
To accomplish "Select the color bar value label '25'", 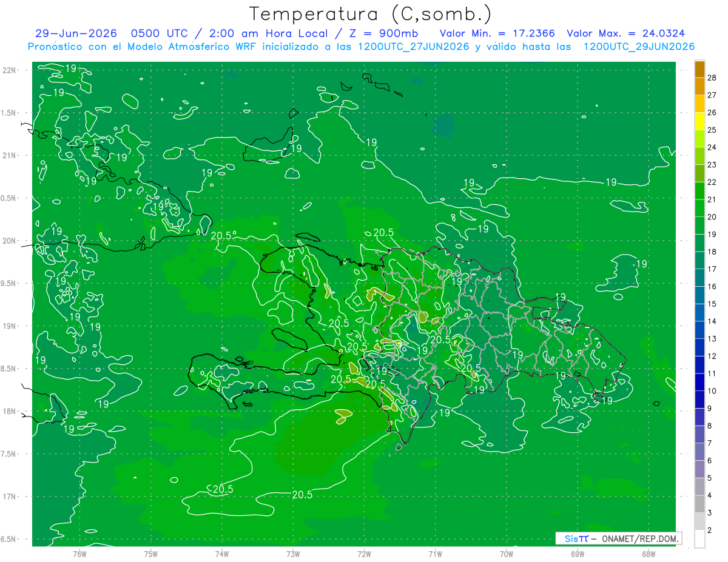I will [x=712, y=130].
